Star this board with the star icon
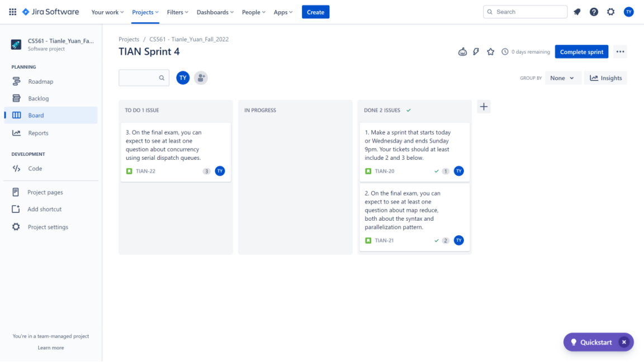 pyautogui.click(x=490, y=52)
